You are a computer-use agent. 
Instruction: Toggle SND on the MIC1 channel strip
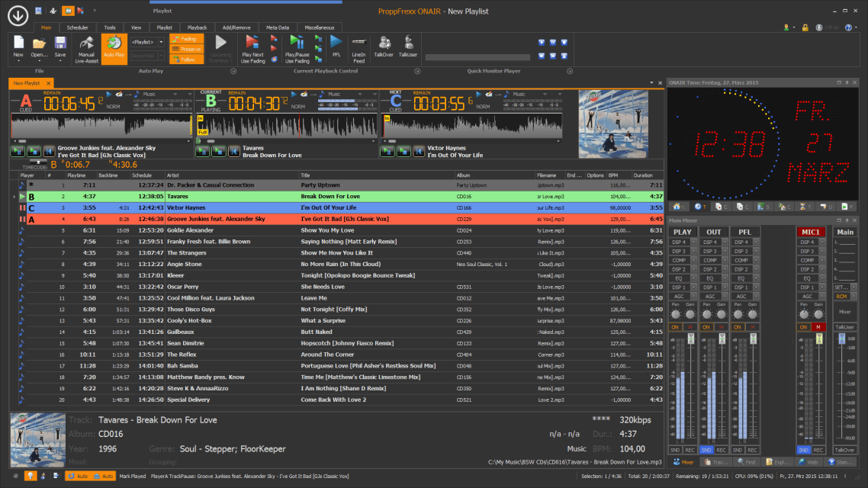tap(804, 450)
